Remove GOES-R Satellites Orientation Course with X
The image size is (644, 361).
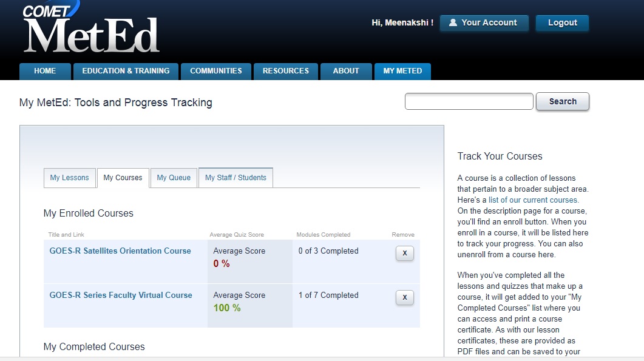pyautogui.click(x=405, y=254)
